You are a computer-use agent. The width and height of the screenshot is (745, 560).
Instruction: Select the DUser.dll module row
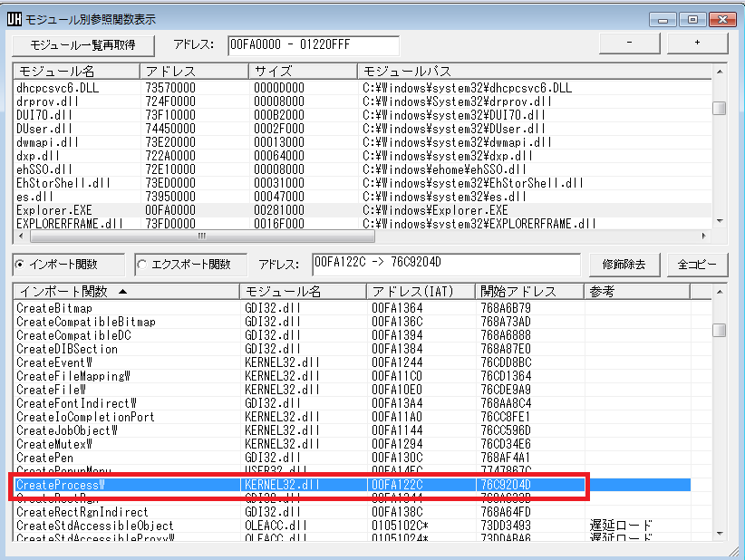(x=363, y=129)
